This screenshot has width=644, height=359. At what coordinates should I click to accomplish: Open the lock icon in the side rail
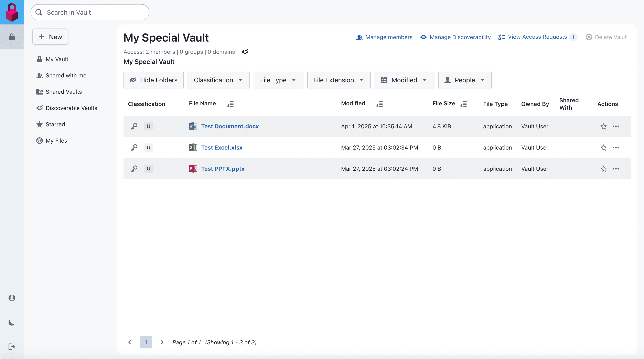(12, 37)
